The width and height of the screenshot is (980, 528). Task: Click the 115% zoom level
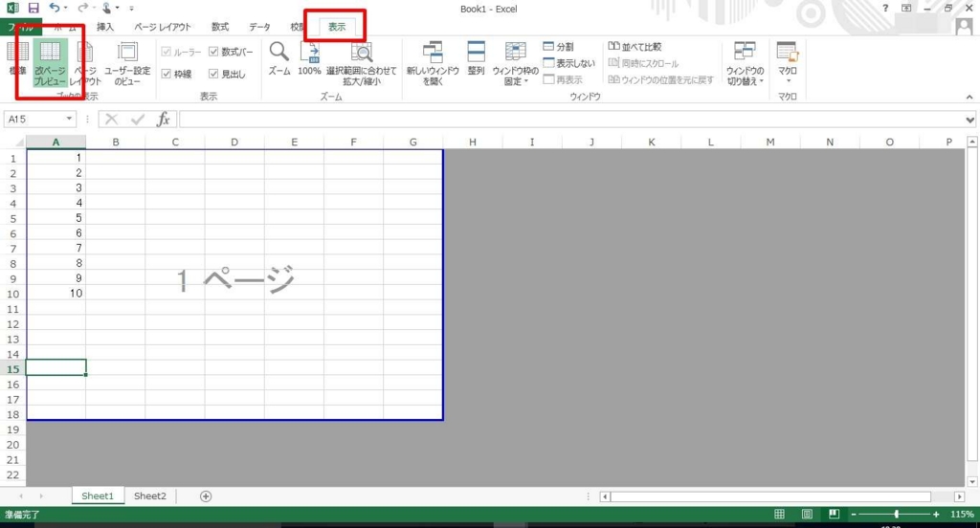962,515
